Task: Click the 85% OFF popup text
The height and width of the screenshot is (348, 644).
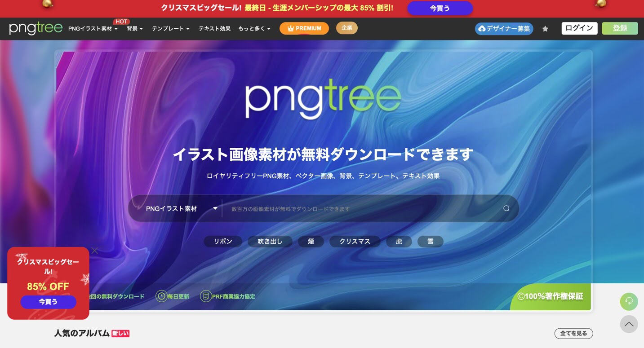Action: click(48, 286)
